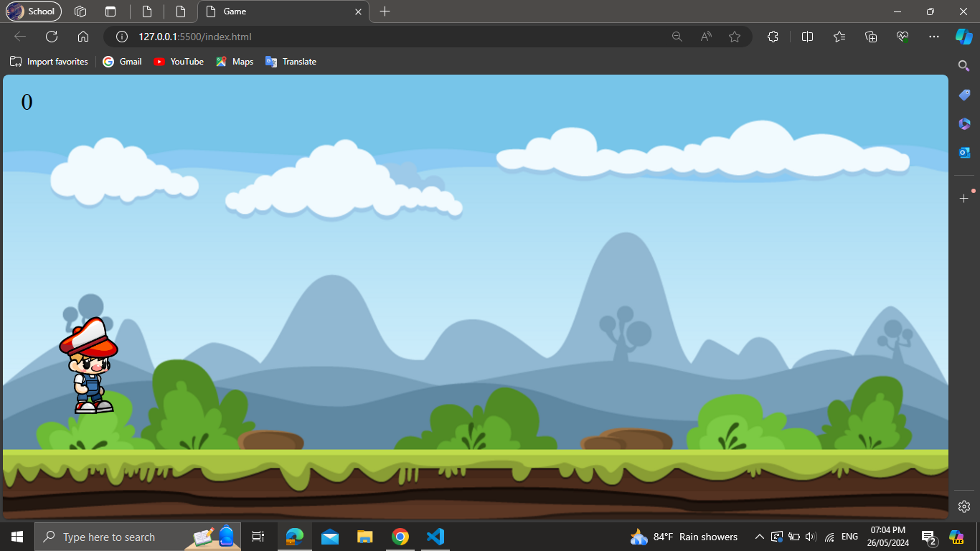The width and height of the screenshot is (980, 551).
Task: Open the YouTube bookmark
Action: pyautogui.click(x=179, y=62)
